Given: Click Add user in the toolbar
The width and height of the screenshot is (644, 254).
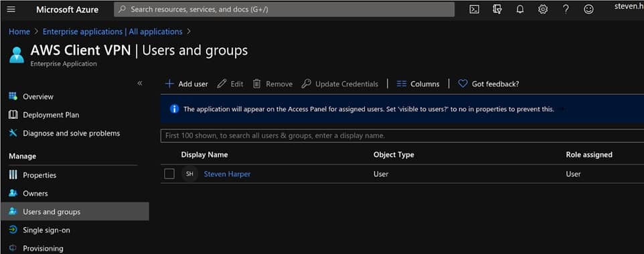Looking at the screenshot, I should [187, 84].
